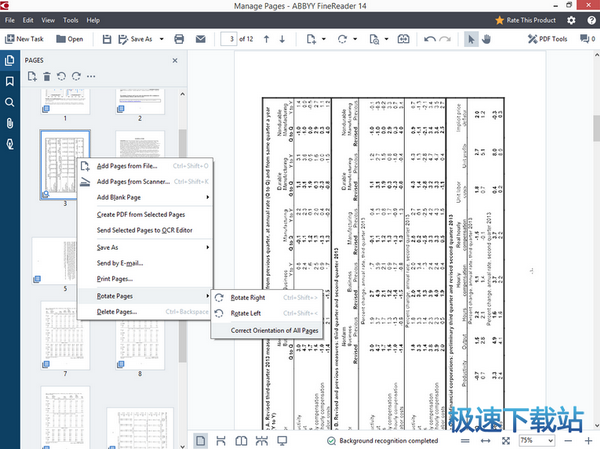Select one-page view mode icon at bottom
Screen dimensions: 600x449
coord(201,441)
